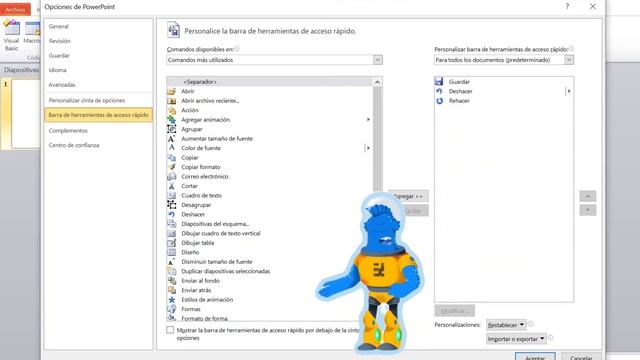Toggle show toolbar below ribbon checkbox
This screenshot has height=360, width=640.
point(170,330)
